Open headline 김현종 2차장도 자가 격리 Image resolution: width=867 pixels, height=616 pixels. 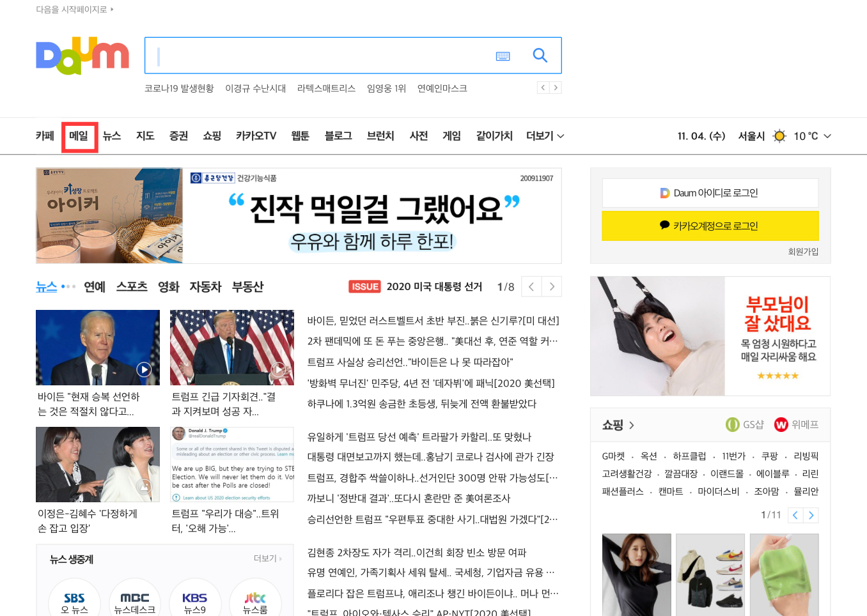click(x=417, y=553)
